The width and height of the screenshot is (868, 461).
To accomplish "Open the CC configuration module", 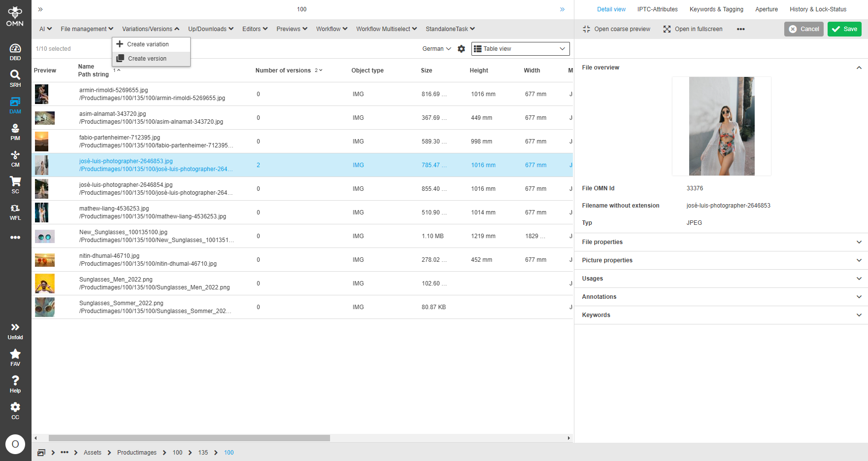I will tap(15, 409).
